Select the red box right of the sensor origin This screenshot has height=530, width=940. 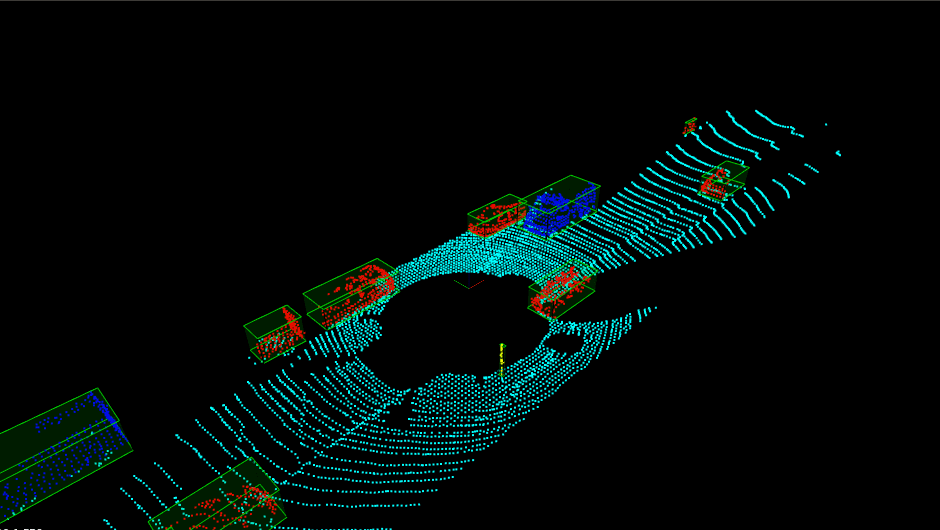click(x=562, y=290)
